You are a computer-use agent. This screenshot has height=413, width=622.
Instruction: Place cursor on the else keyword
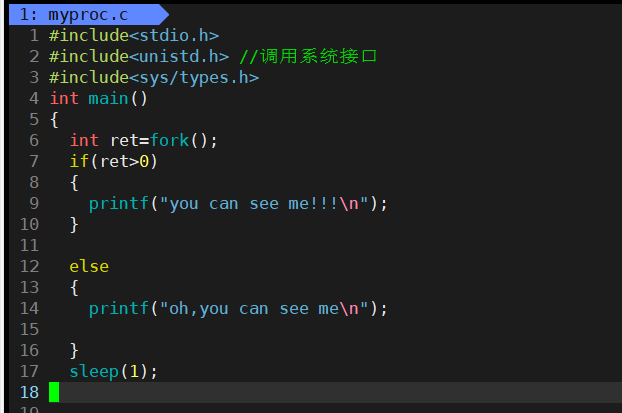coord(89,266)
